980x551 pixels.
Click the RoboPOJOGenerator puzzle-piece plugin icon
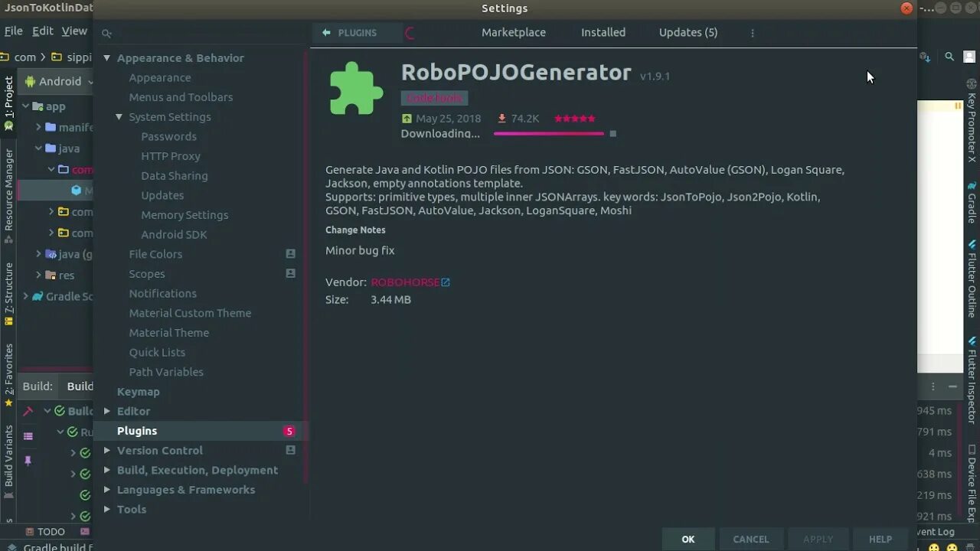[x=356, y=88]
